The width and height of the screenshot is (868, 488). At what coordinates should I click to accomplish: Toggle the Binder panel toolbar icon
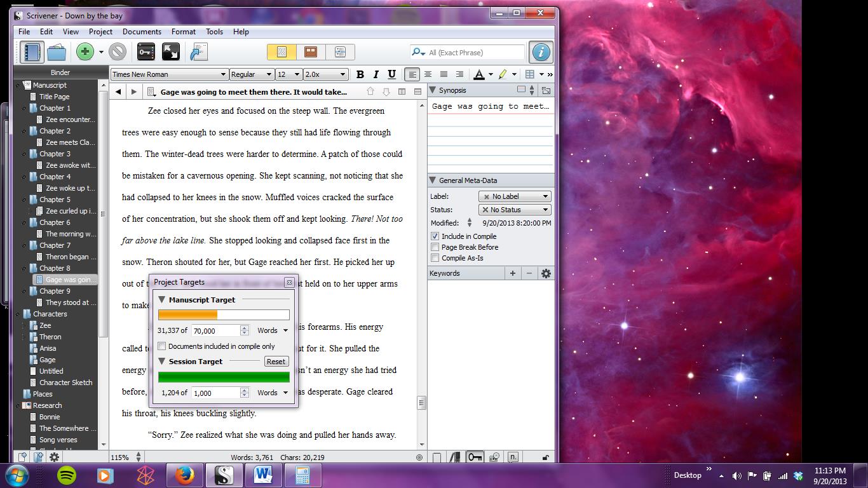31,52
